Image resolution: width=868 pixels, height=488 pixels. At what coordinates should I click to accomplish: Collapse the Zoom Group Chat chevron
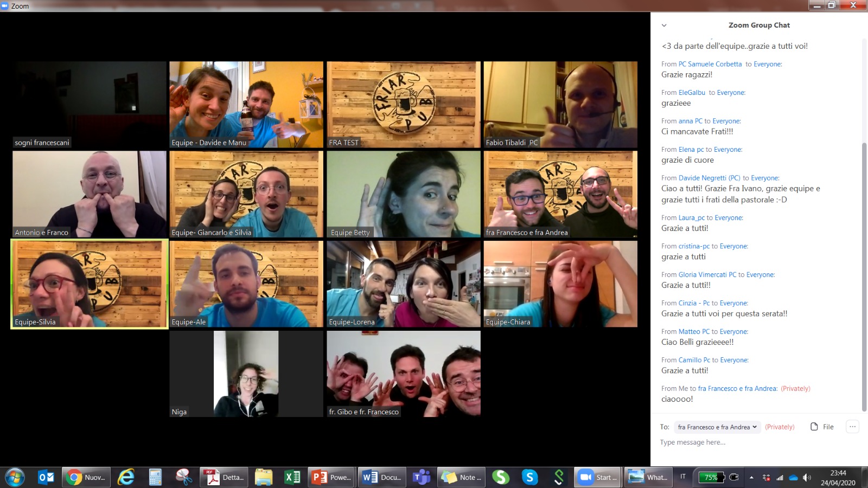point(663,25)
